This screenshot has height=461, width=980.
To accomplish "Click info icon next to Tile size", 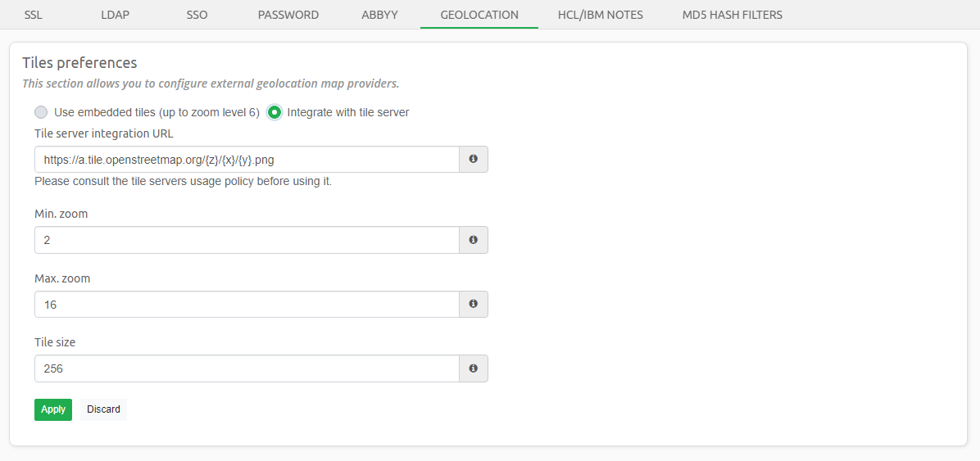I will tap(473, 368).
